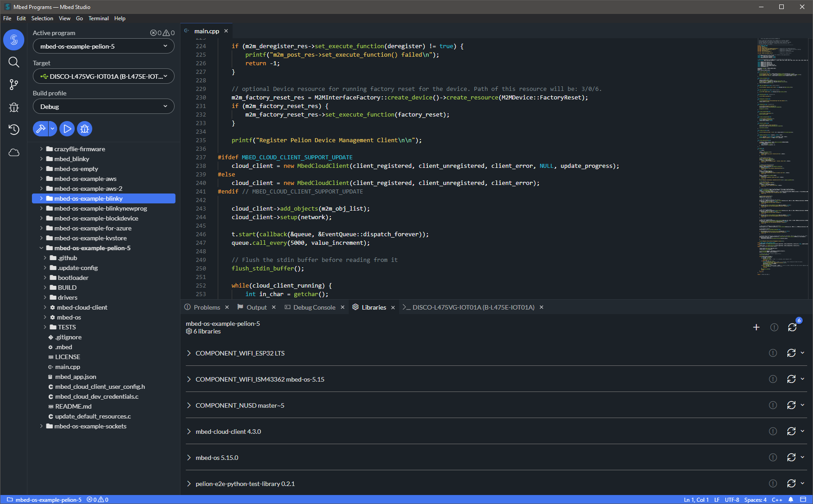813x504 pixels.
Task: Open main.cpp from the file tree
Action: (x=67, y=367)
